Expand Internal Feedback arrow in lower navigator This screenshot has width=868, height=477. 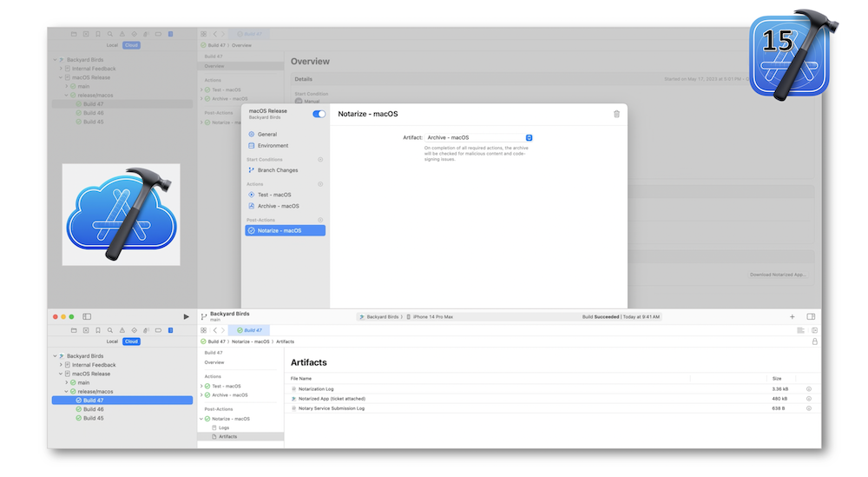[61, 365]
